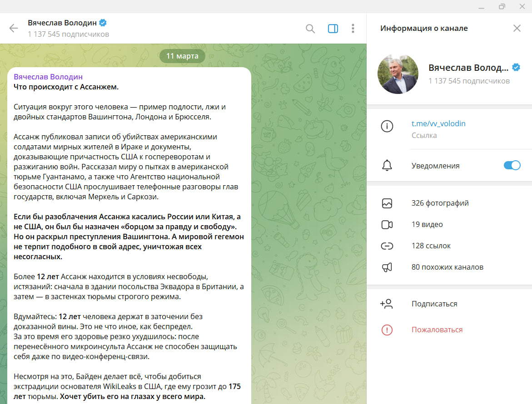Click the video camera icon
This screenshot has width=532, height=404.
(x=387, y=224)
